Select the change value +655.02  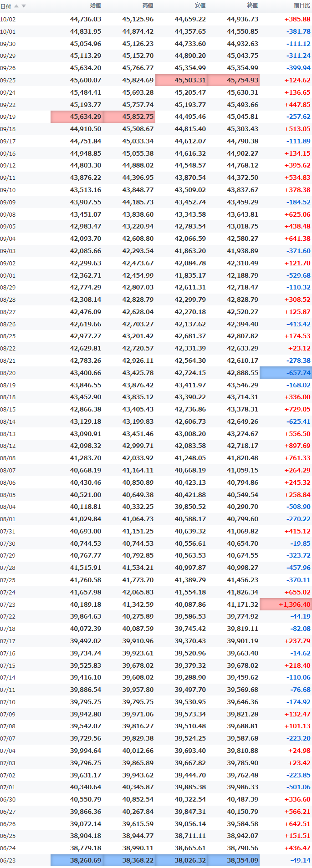[x=297, y=592]
